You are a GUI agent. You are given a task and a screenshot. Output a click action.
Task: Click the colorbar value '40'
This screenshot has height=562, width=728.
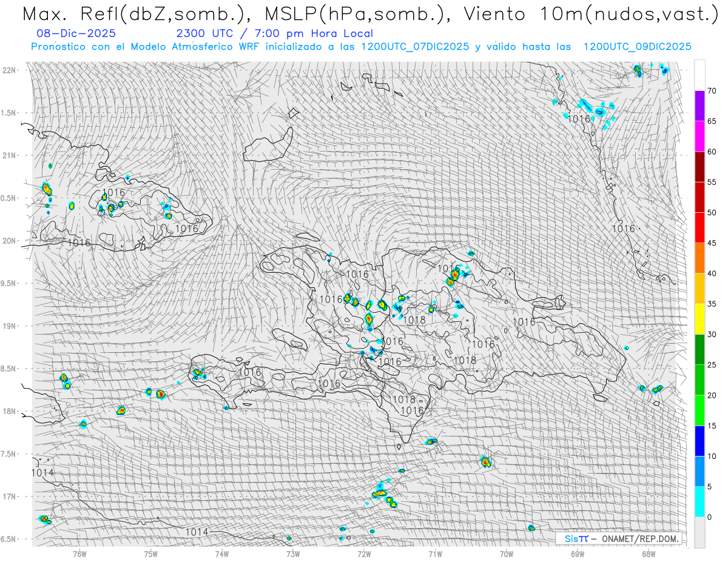point(712,273)
